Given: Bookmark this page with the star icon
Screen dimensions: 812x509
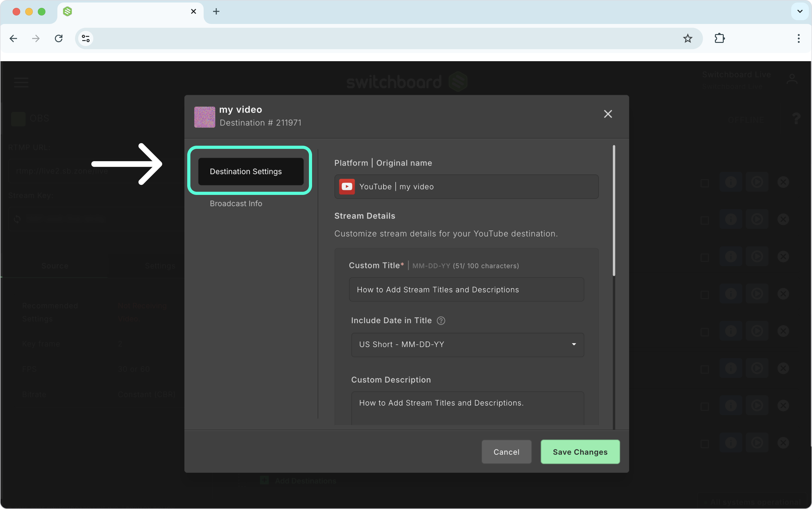Looking at the screenshot, I should 687,38.
